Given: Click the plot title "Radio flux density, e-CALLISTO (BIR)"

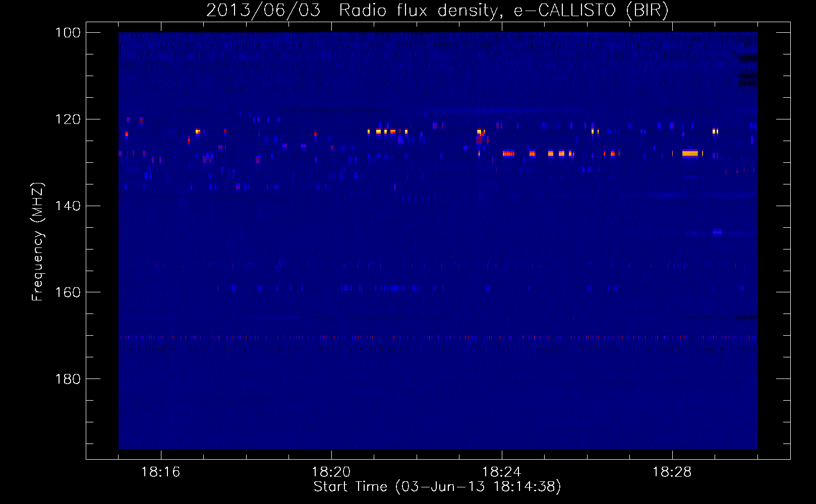Looking at the screenshot, I should [504, 10].
